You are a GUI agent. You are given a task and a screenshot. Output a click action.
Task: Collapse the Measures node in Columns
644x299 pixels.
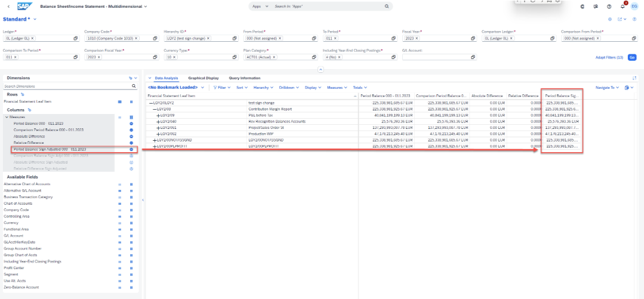[x=7, y=117]
